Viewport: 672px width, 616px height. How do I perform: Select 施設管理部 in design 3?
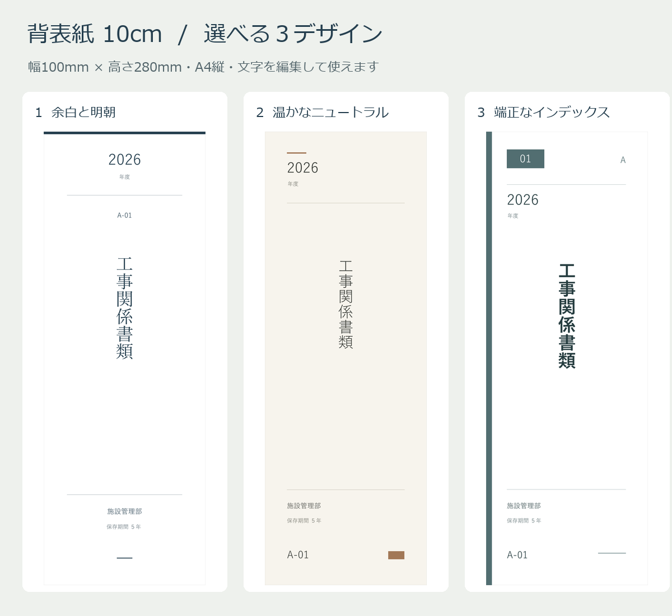pos(524,506)
